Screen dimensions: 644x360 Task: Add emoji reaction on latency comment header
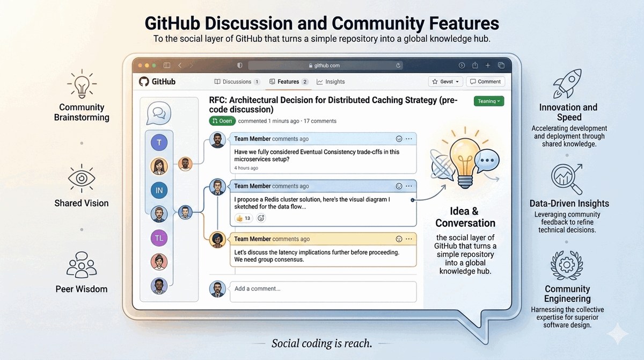(399, 239)
